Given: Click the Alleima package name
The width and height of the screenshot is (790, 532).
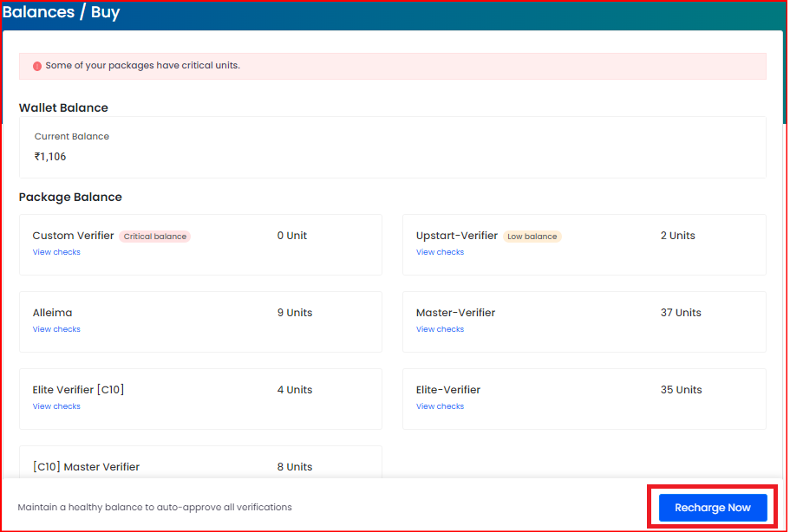Looking at the screenshot, I should pos(52,313).
